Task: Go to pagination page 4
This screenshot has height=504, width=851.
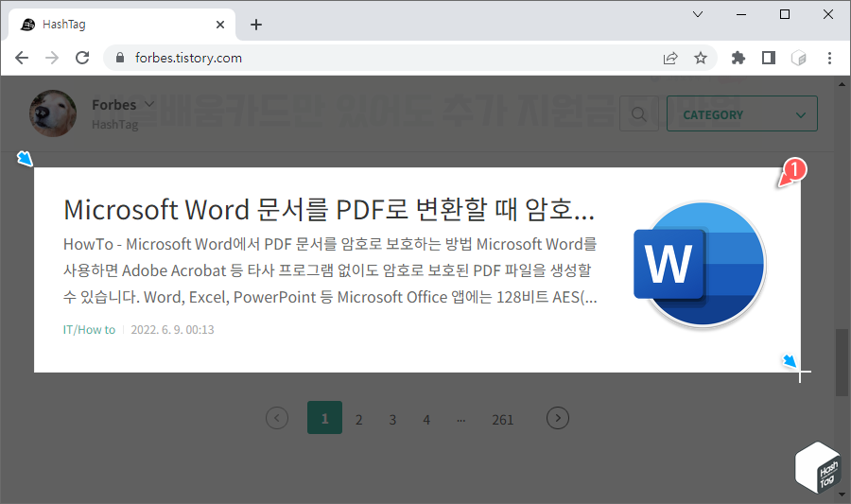Action: point(426,419)
